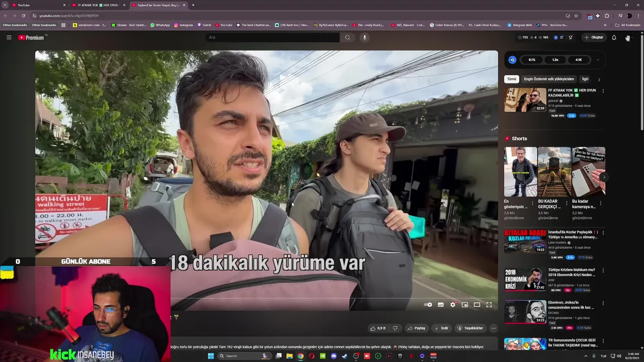Focus the Ara search field
644x362 pixels.
click(272, 37)
